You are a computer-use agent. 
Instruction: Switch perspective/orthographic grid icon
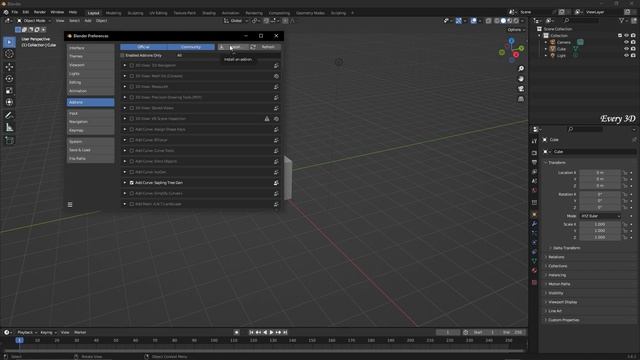[521, 99]
